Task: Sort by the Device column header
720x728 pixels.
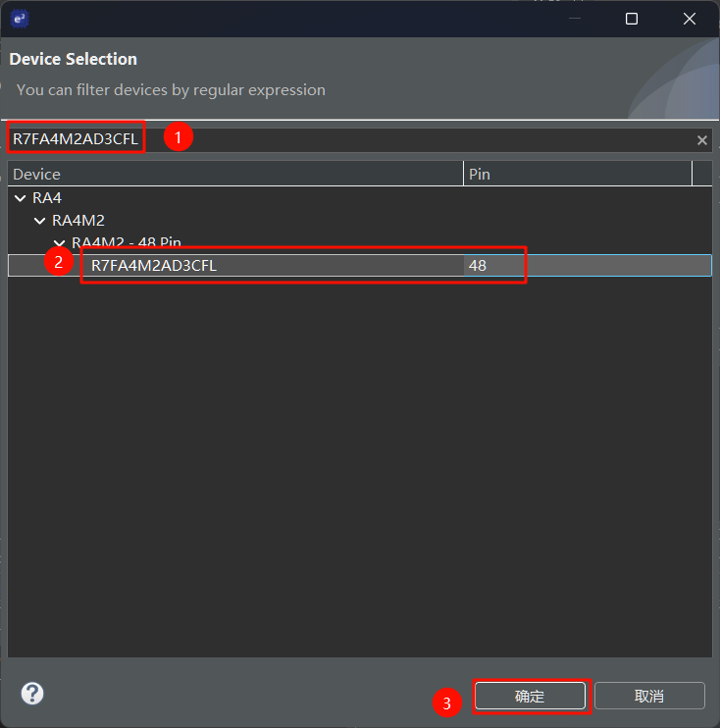Action: (x=235, y=174)
